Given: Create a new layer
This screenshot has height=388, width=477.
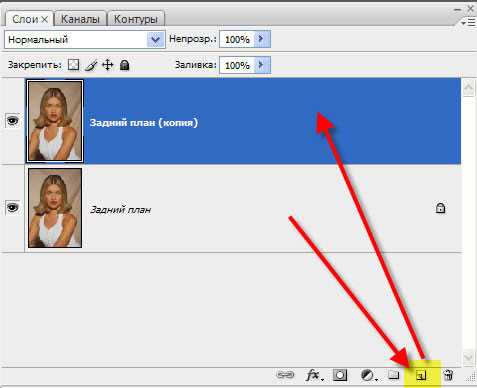Looking at the screenshot, I should point(421,376).
